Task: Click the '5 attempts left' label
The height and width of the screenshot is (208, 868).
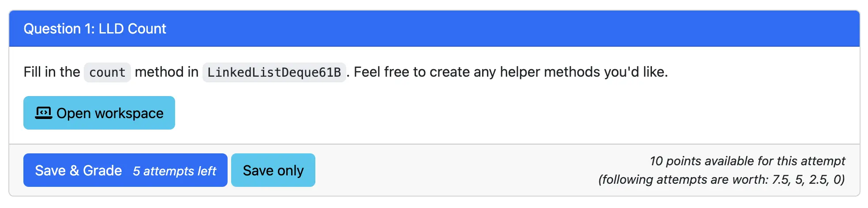Action: coord(174,171)
